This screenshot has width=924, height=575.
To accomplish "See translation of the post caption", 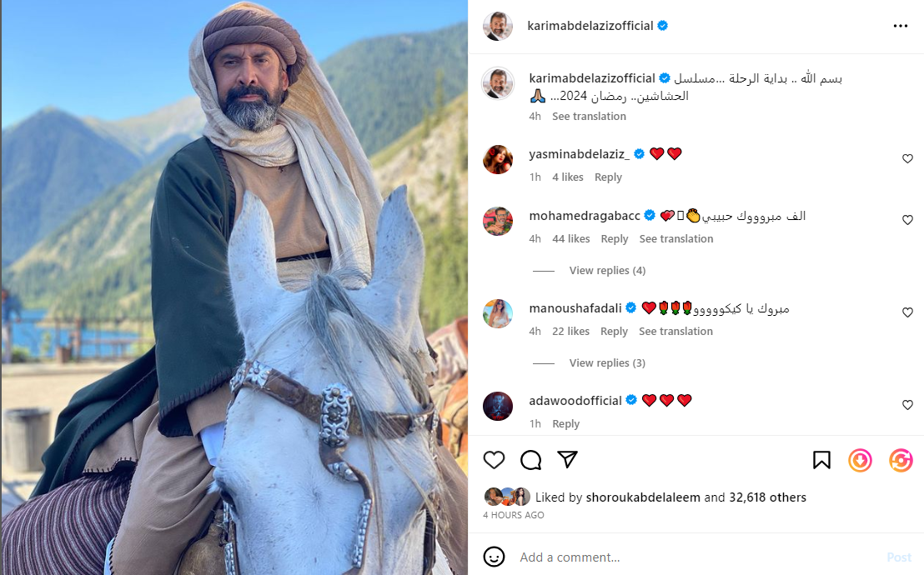I will [x=589, y=117].
